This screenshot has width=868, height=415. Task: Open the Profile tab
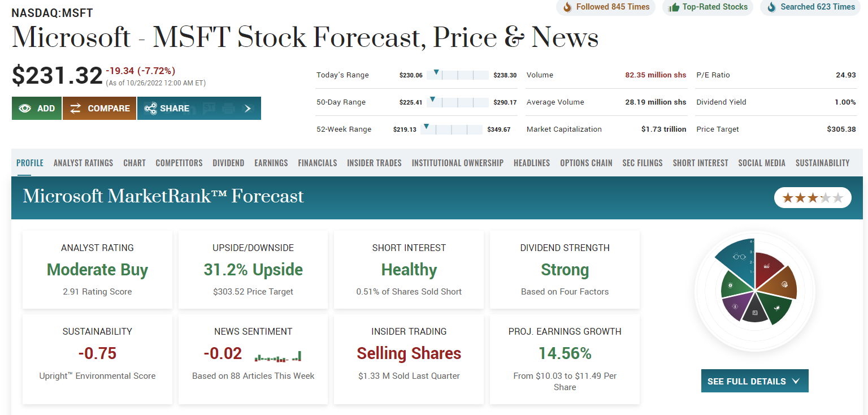pos(30,163)
